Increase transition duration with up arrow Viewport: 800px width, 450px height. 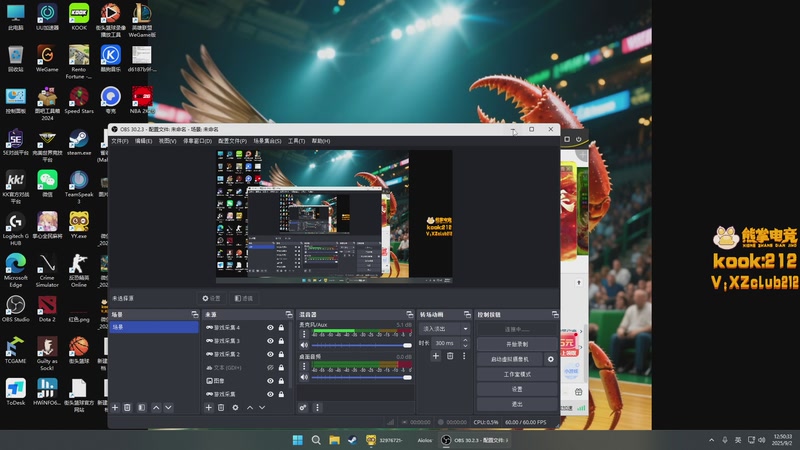tap(465, 340)
